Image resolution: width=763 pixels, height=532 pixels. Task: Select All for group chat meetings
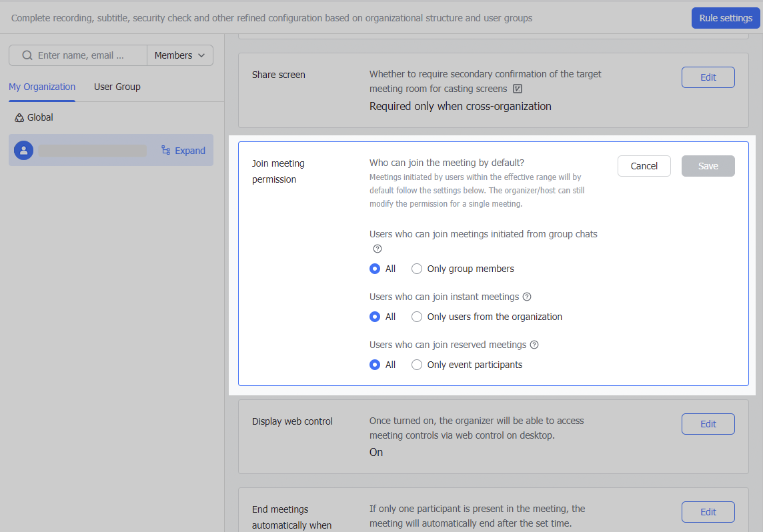pyautogui.click(x=375, y=269)
